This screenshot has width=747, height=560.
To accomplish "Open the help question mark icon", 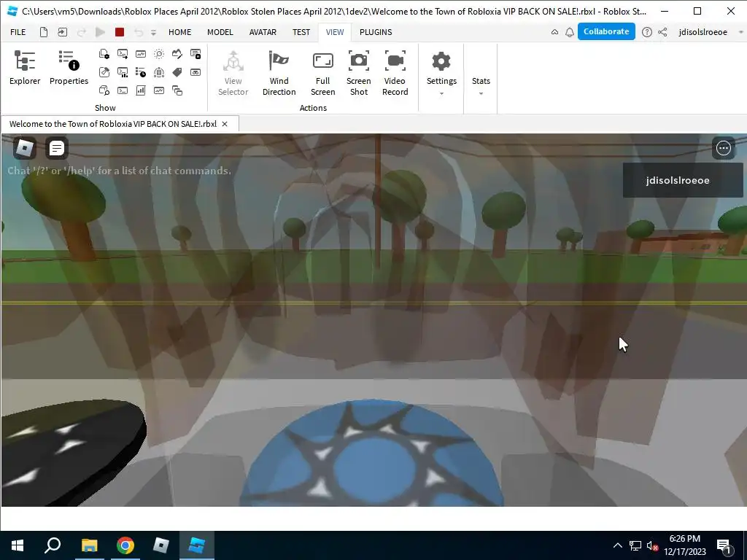I will [x=646, y=32].
